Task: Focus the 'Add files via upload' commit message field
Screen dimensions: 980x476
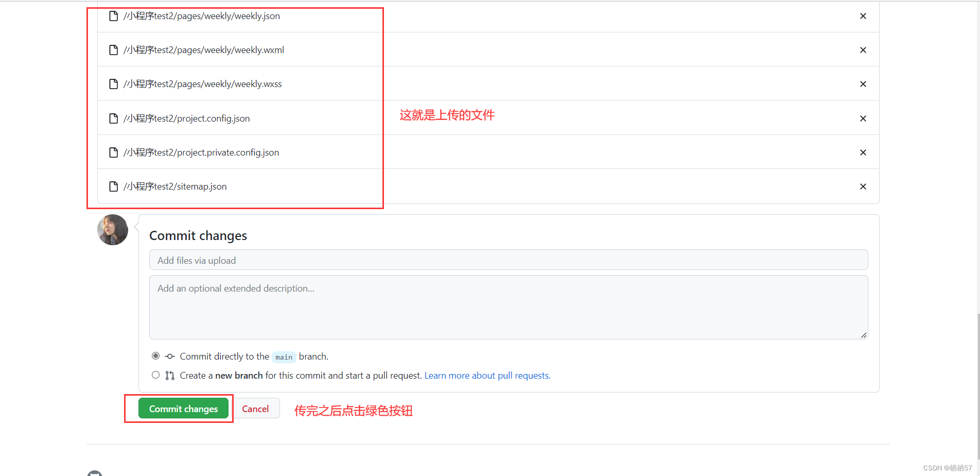Action: tap(509, 260)
